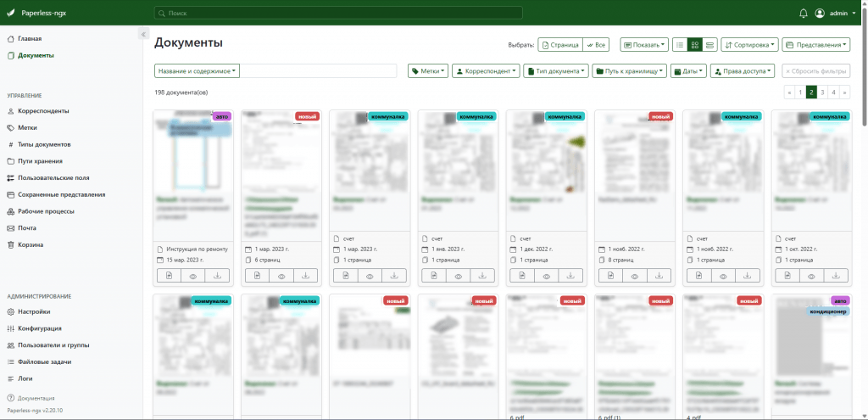Image resolution: width=868 pixels, height=420 pixels.
Task: Download the Инструкция по ремонту document
Action: click(x=218, y=276)
